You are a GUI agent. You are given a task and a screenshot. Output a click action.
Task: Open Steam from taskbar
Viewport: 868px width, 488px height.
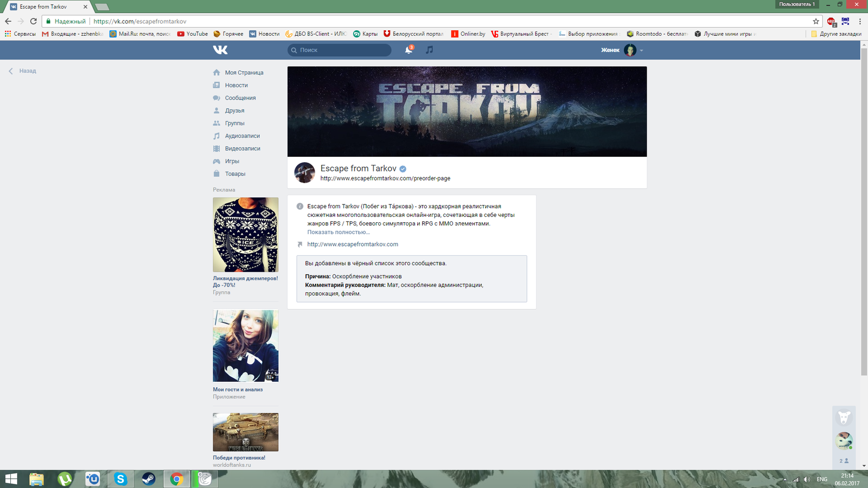[x=148, y=479]
